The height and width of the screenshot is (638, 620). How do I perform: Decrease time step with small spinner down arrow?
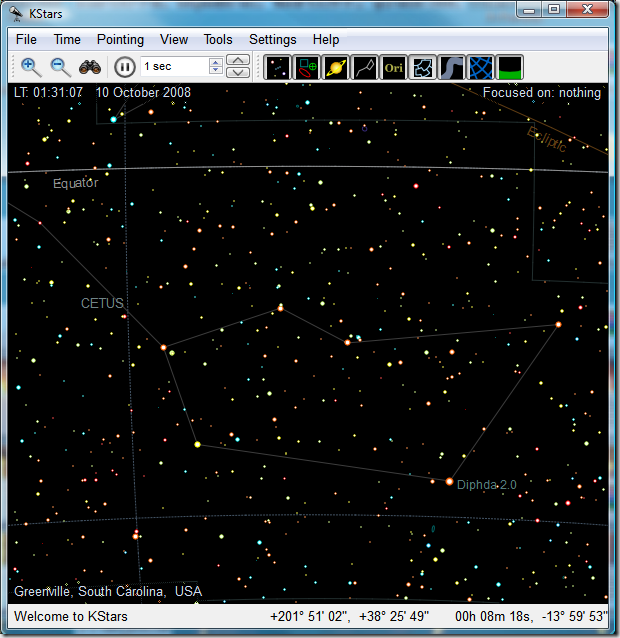(215, 71)
